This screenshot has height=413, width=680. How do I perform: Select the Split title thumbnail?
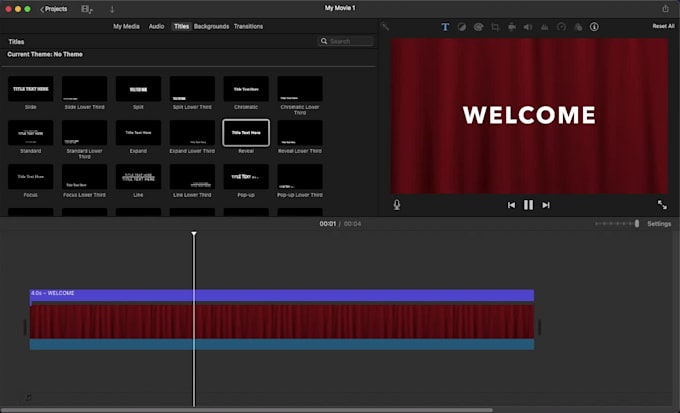(x=138, y=89)
